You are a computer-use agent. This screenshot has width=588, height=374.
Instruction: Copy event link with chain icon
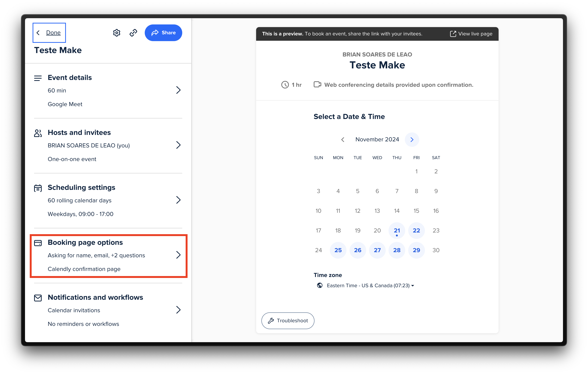[x=133, y=33]
